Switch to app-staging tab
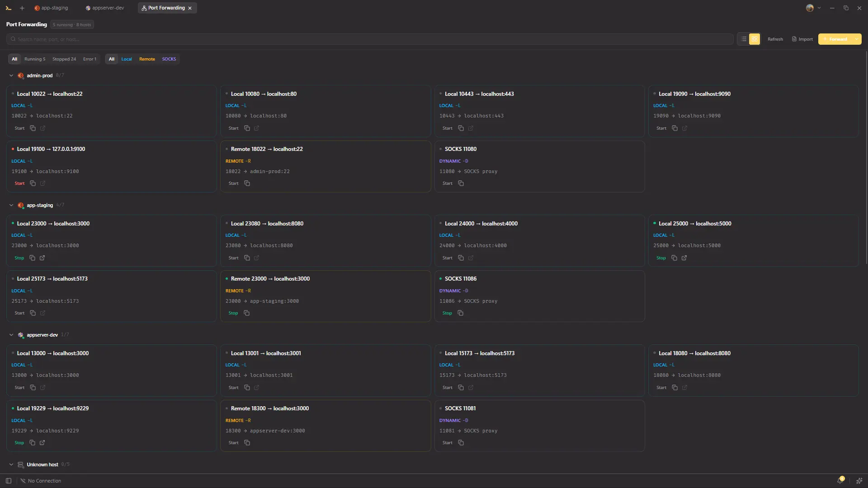 coord(51,8)
